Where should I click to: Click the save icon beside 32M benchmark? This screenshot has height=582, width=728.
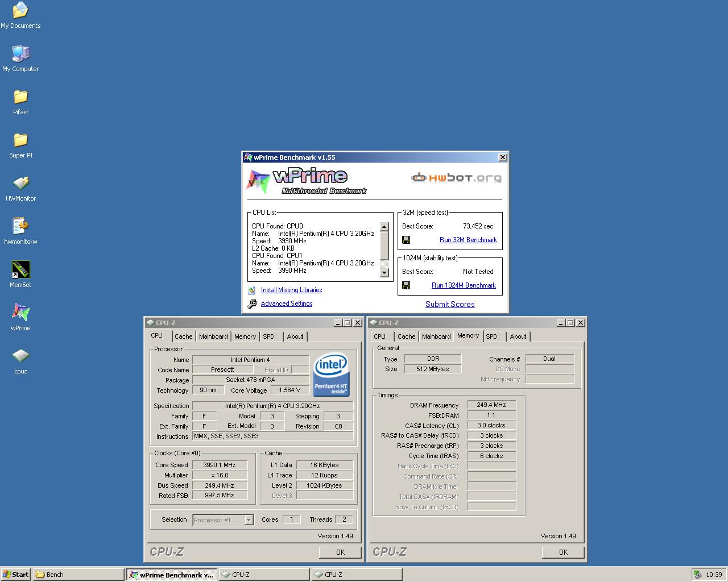coord(406,240)
